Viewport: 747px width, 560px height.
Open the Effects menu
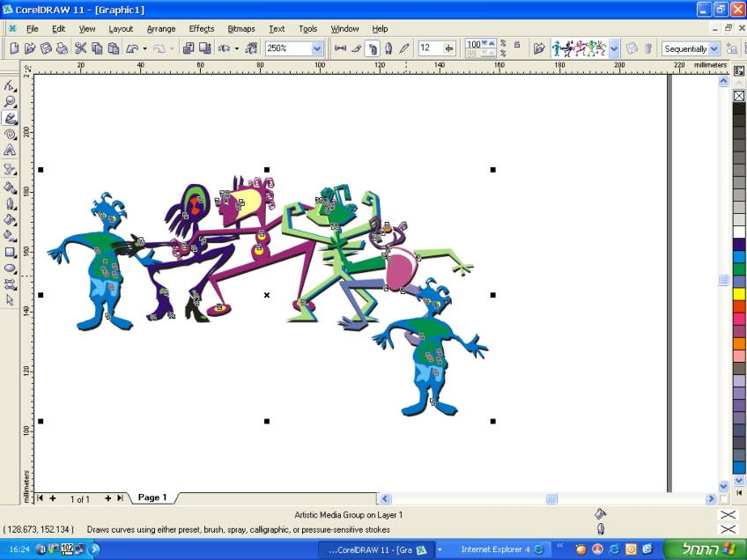pyautogui.click(x=202, y=28)
